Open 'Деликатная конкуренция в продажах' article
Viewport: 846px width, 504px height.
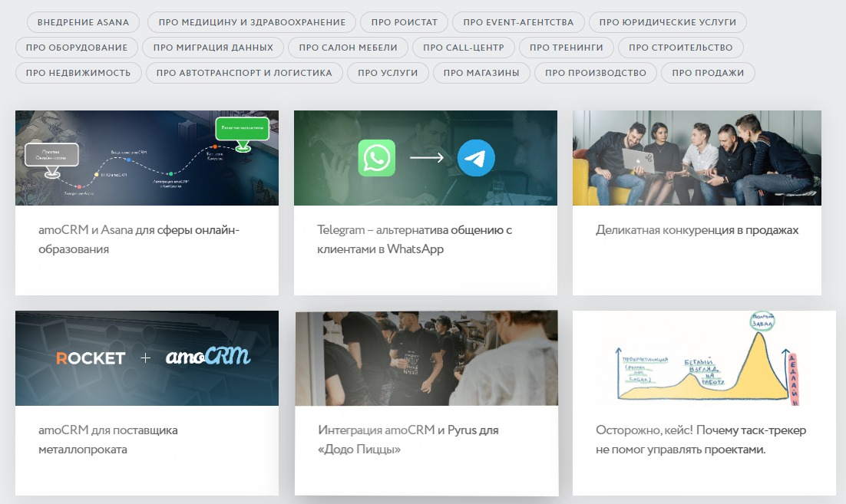coord(696,230)
